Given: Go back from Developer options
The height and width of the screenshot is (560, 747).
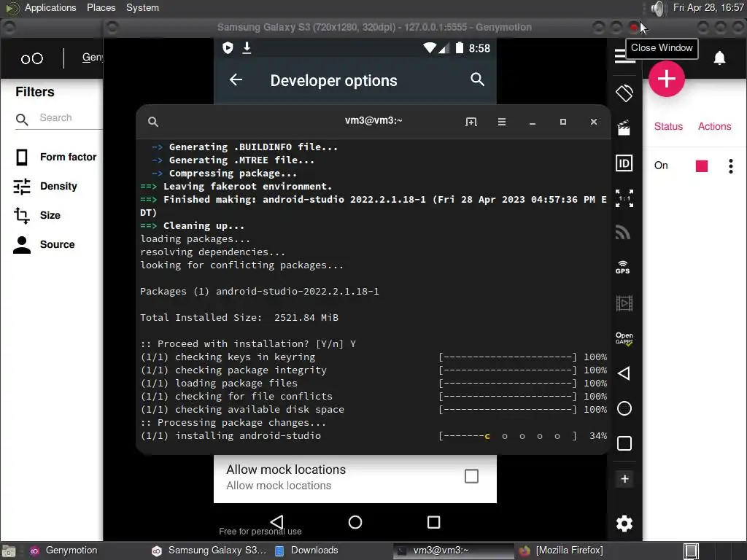Looking at the screenshot, I should (x=236, y=80).
